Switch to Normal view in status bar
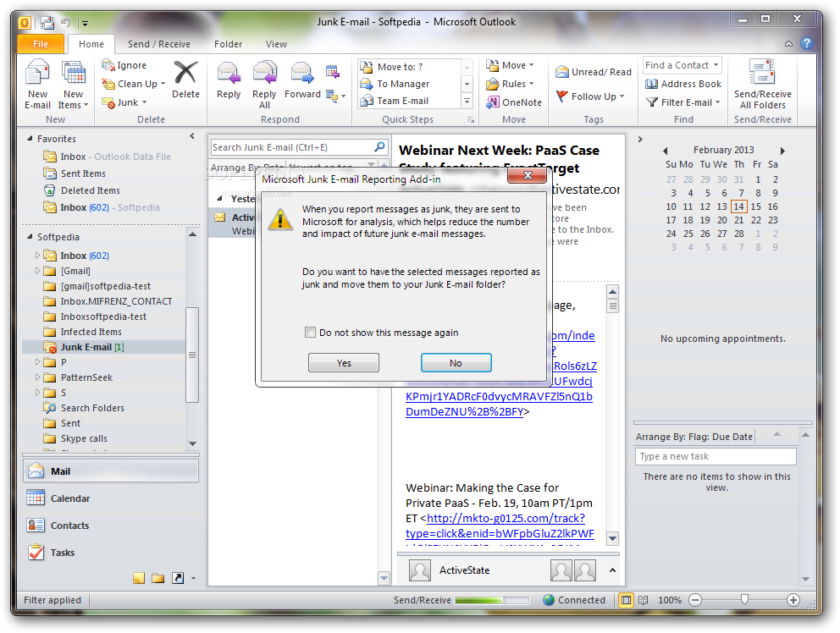The height and width of the screenshot is (633, 840). (x=626, y=600)
